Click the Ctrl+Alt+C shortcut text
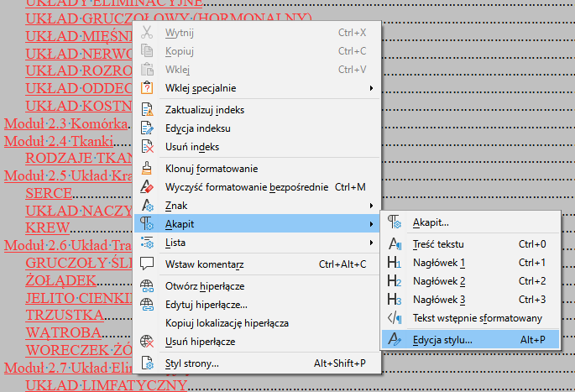This screenshot has width=575, height=392. point(342,264)
